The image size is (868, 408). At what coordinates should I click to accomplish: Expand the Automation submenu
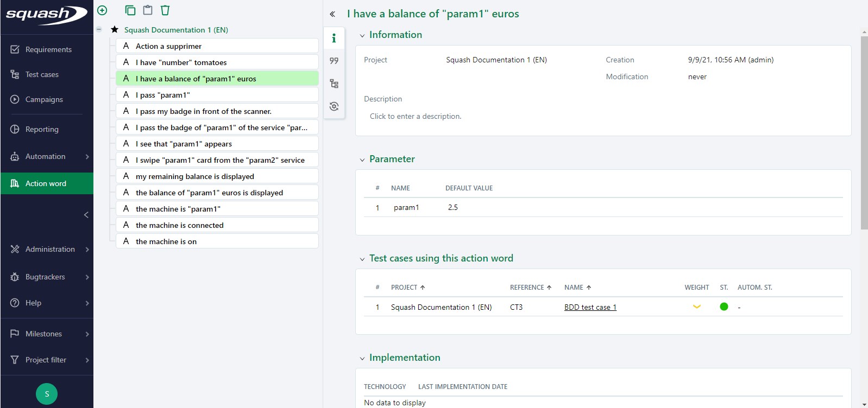click(87, 157)
